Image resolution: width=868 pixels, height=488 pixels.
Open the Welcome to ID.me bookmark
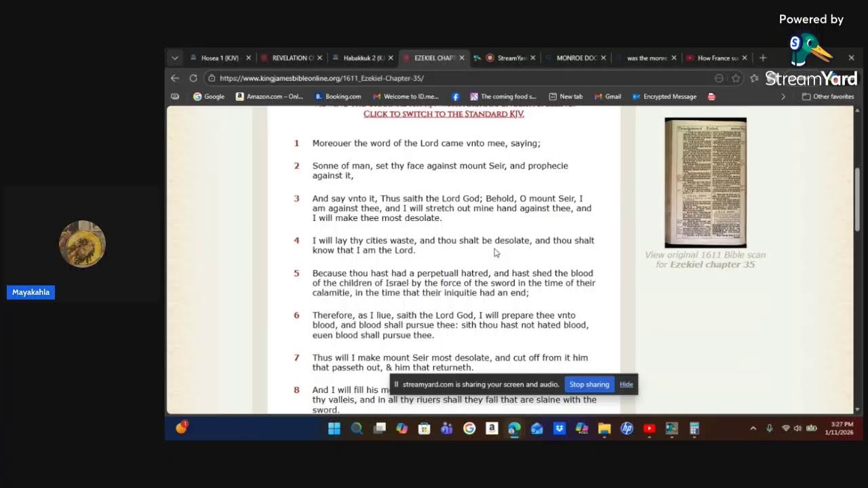[406, 96]
